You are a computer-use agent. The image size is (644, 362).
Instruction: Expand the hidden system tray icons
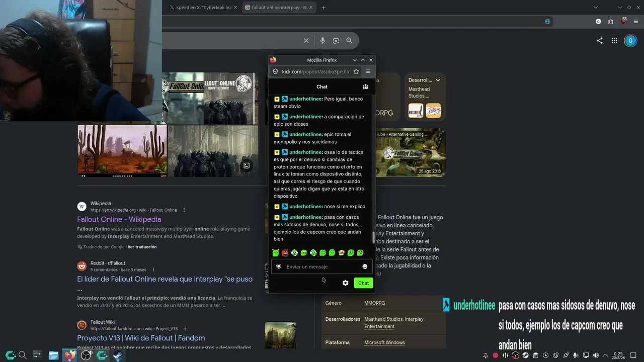605,355
